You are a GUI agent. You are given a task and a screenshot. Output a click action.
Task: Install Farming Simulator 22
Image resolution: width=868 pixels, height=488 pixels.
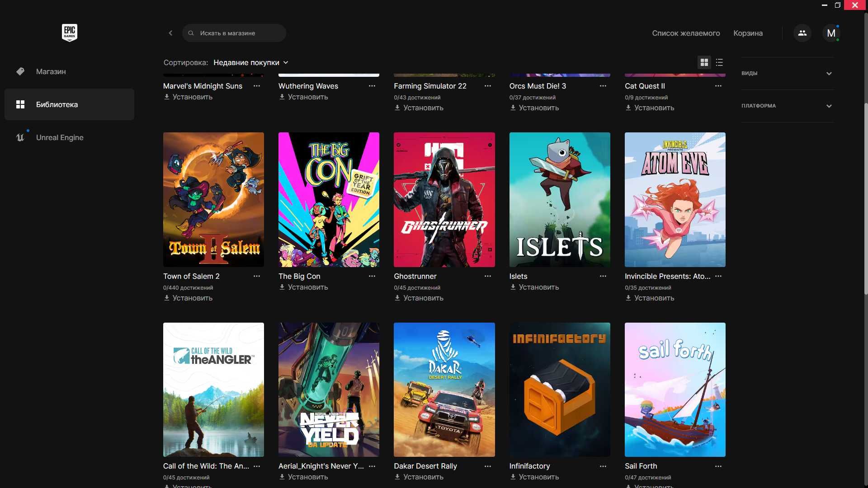click(419, 108)
